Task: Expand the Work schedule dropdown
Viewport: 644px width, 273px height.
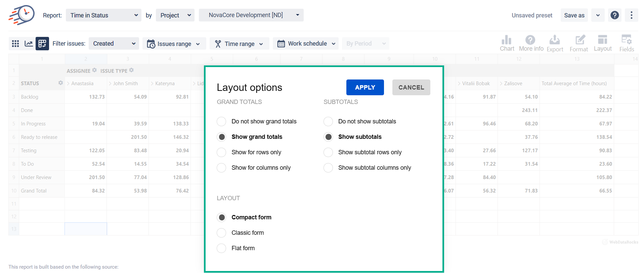Action: pos(306,44)
